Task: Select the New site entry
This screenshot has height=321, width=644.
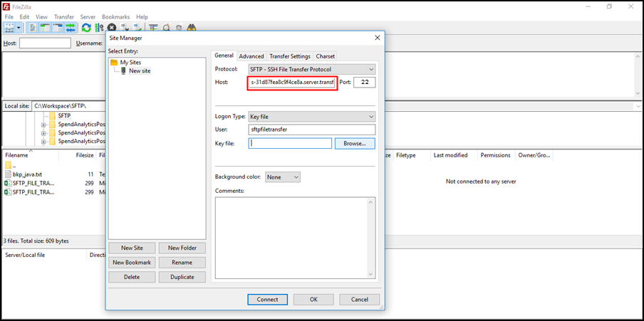Action: point(140,70)
